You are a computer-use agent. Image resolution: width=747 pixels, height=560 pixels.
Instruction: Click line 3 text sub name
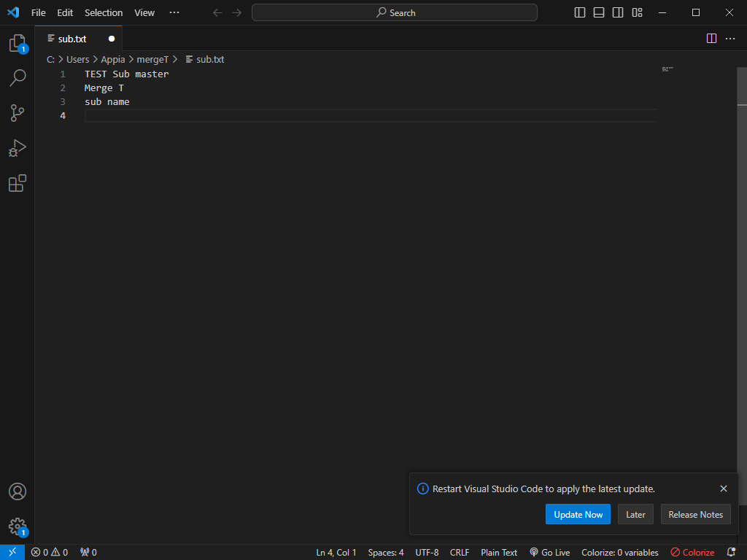tap(107, 101)
